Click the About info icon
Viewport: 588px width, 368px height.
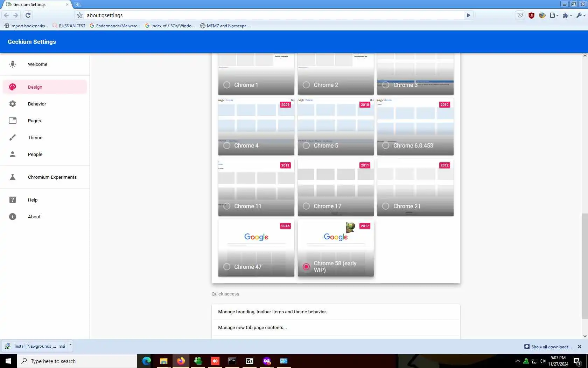pos(13,217)
